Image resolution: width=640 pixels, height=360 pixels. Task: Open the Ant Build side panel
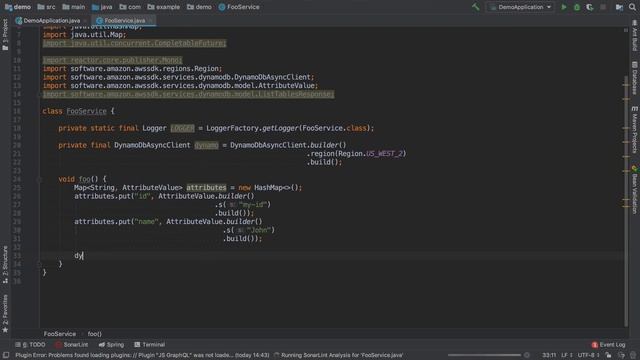[x=635, y=36]
